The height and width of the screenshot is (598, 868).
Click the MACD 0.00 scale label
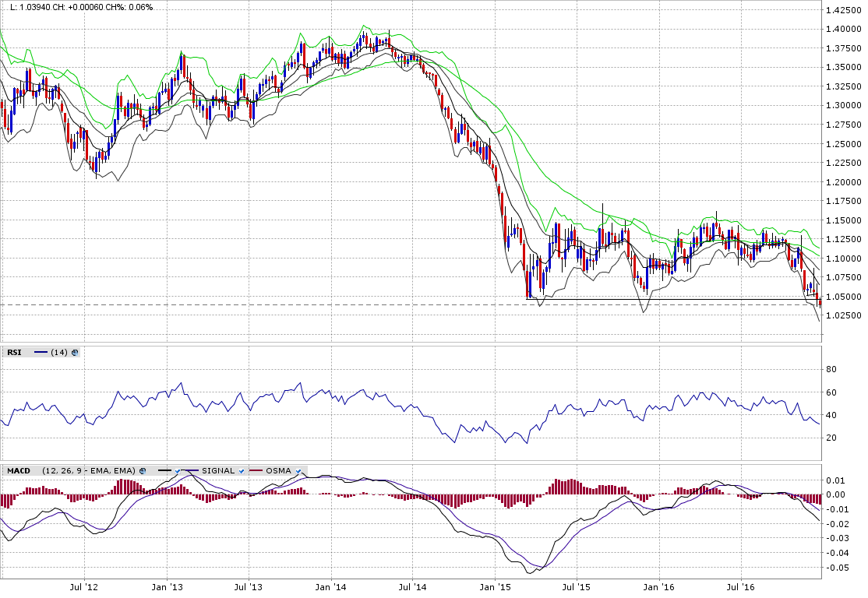tap(836, 494)
